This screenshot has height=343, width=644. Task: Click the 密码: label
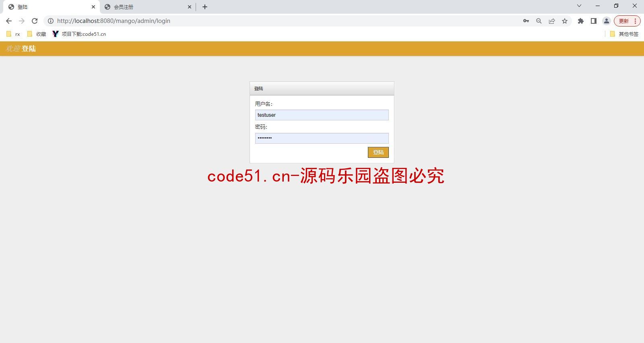point(261,127)
